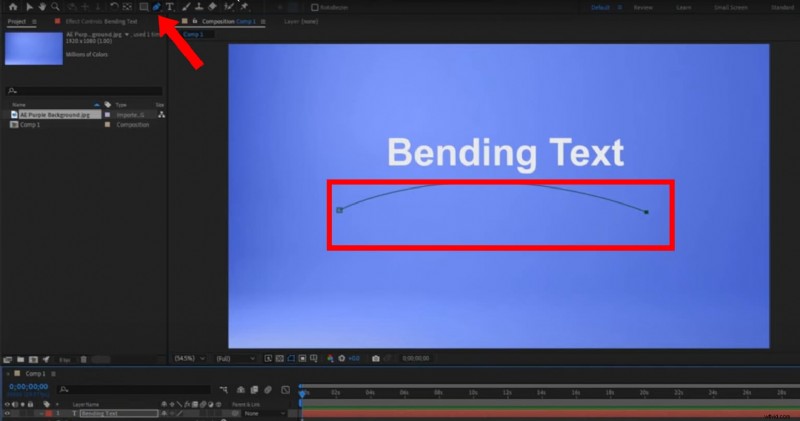Viewport: 800px width, 421px height.
Task: Select the Selection arrow tool
Action: coord(29,7)
